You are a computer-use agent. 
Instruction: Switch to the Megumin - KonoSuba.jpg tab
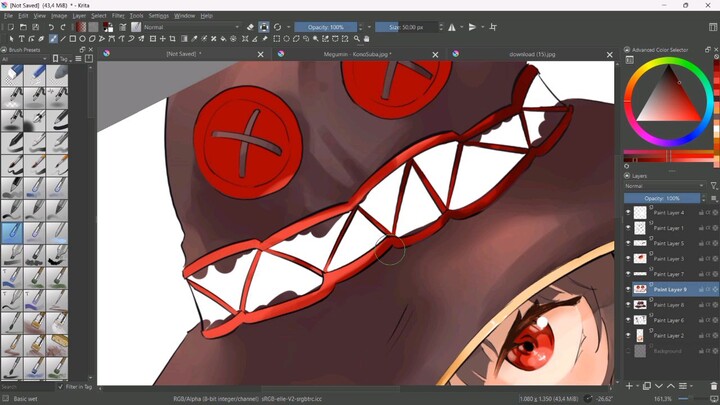(x=357, y=54)
